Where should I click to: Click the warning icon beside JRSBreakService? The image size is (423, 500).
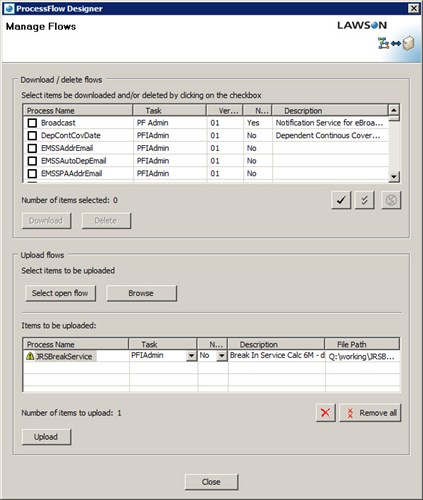pos(30,356)
